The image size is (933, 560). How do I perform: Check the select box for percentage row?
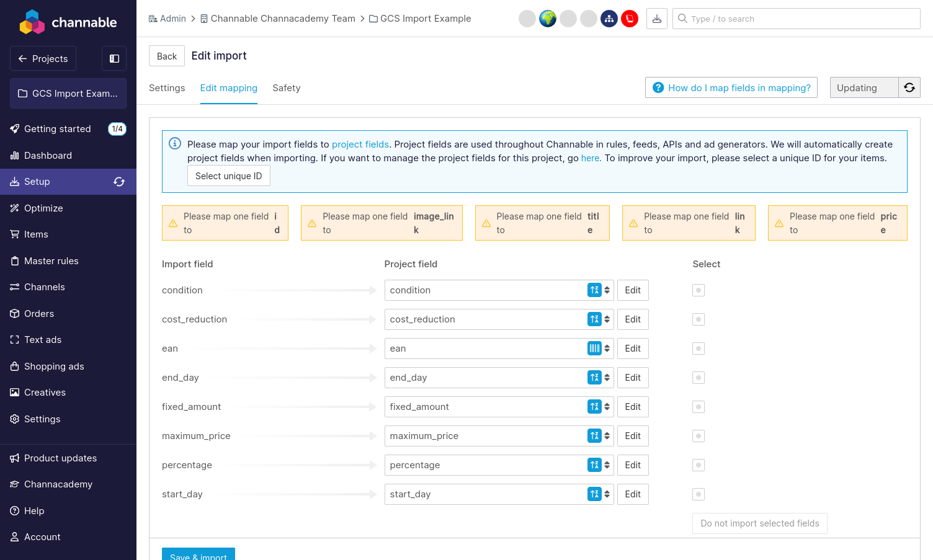[699, 465]
